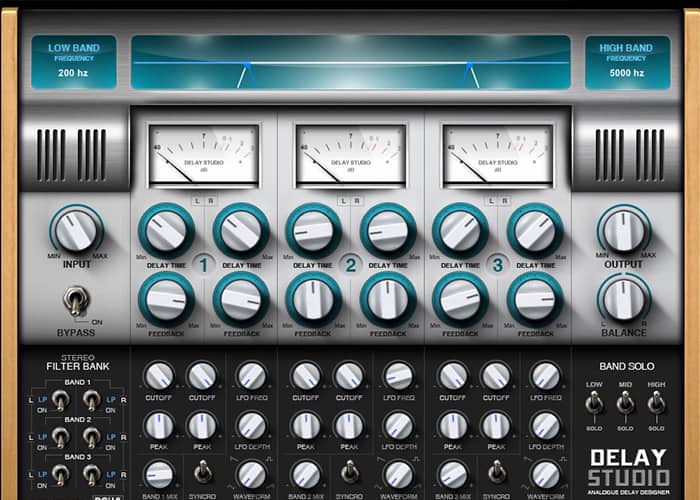Screen dimensions: 700x500
Task: Click the Band 2 Mix knob
Action: coord(306,475)
